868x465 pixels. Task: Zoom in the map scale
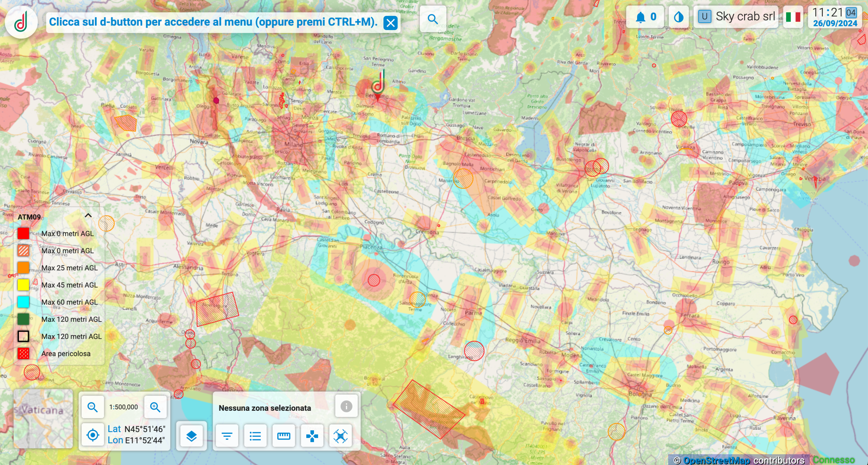pos(155,407)
